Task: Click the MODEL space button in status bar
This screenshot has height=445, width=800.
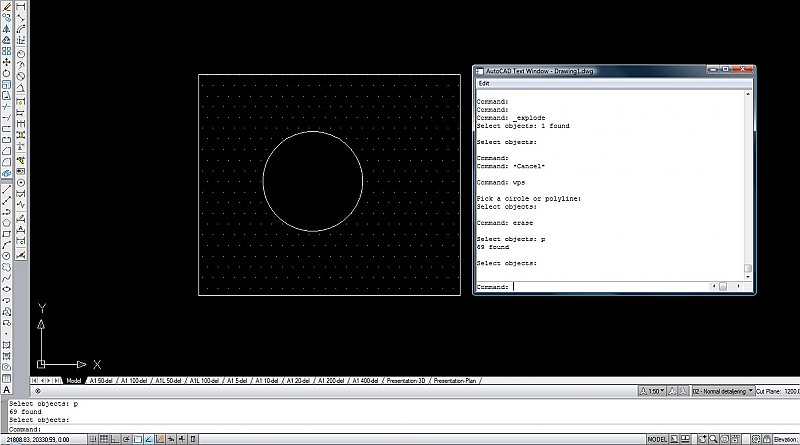Action: (657, 439)
